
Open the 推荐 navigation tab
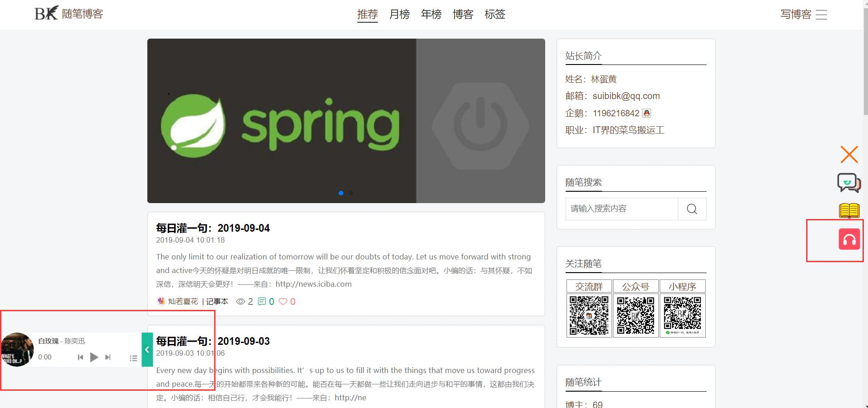(x=367, y=15)
